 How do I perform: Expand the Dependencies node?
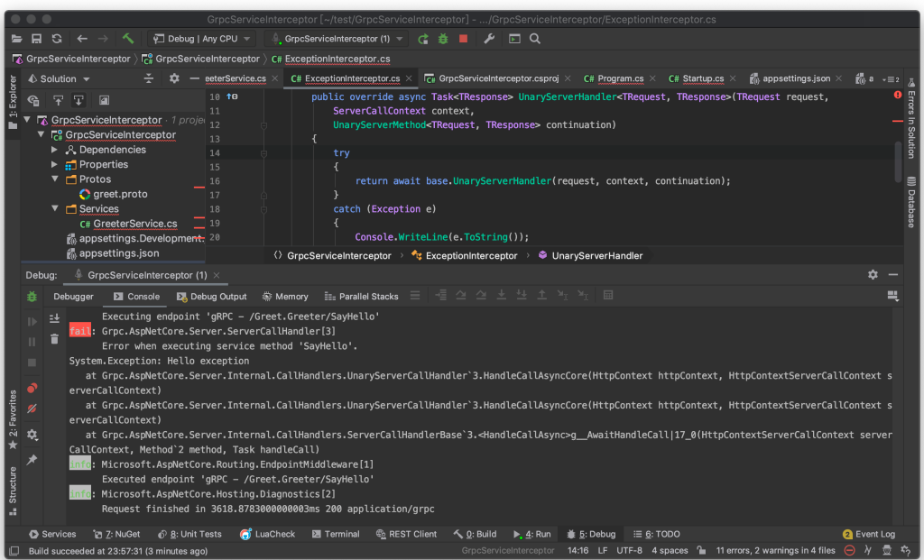coord(55,150)
